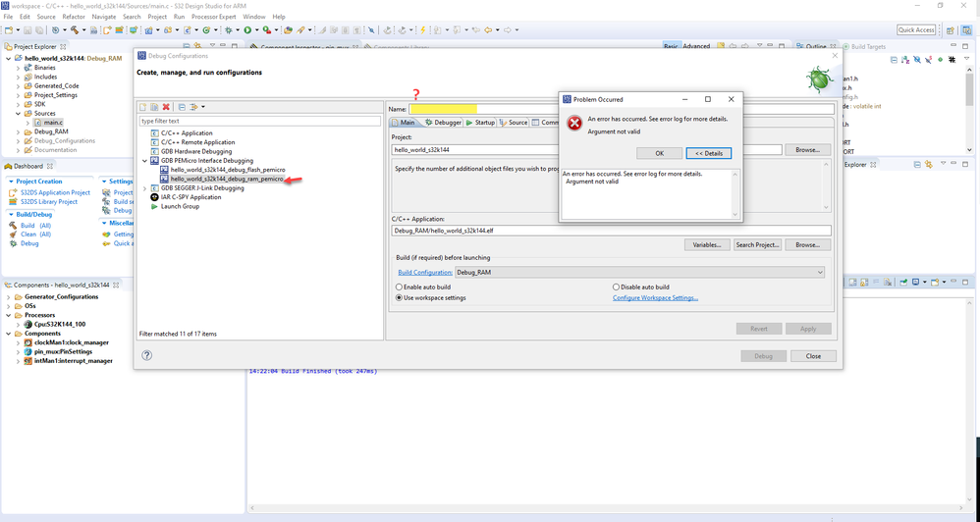Viewport: 980px width, 522px height.
Task: Select Launch Group entry
Action: tap(180, 206)
